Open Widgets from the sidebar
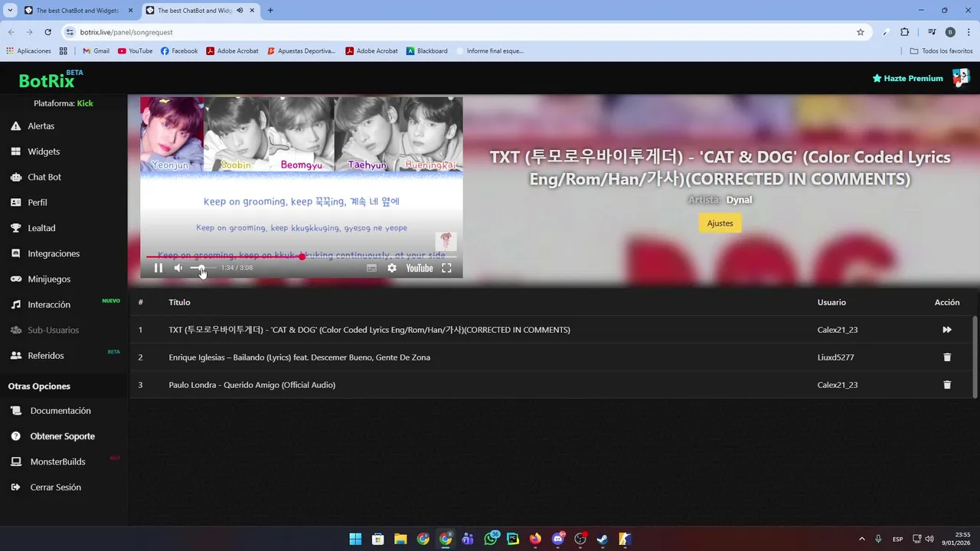This screenshot has height=551, width=980. point(44,152)
